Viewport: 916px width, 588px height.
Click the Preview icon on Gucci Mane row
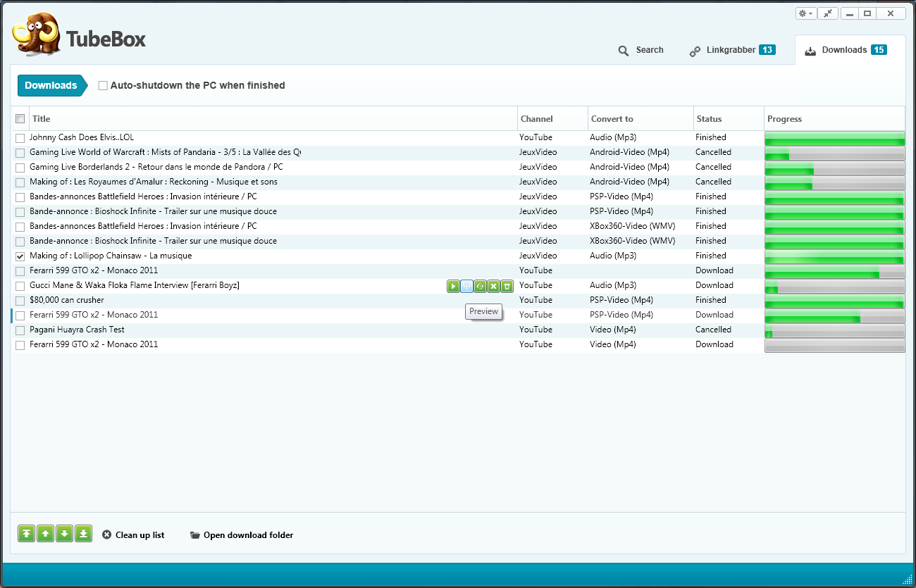click(466, 286)
